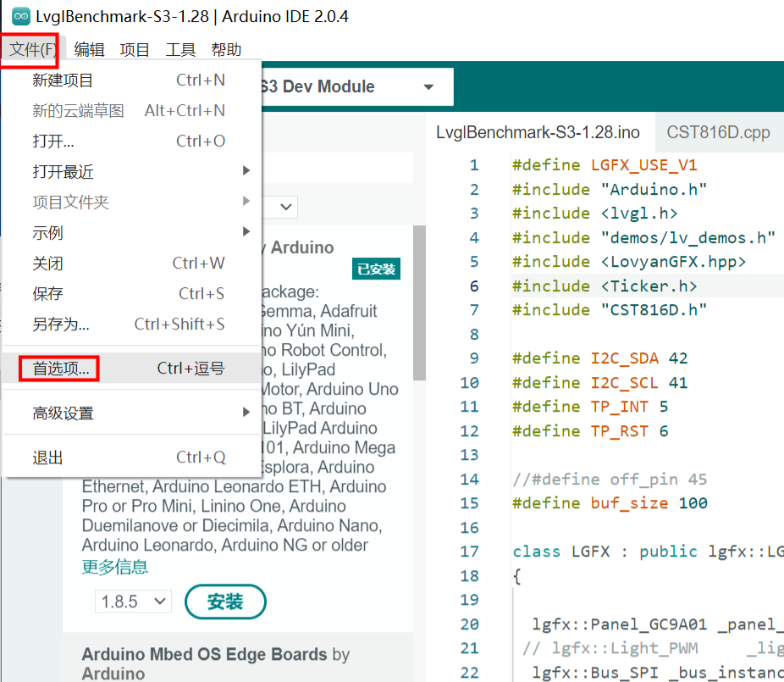784x682 pixels.
Task: Click the code line '#include <Ticker.h>'
Action: point(605,286)
